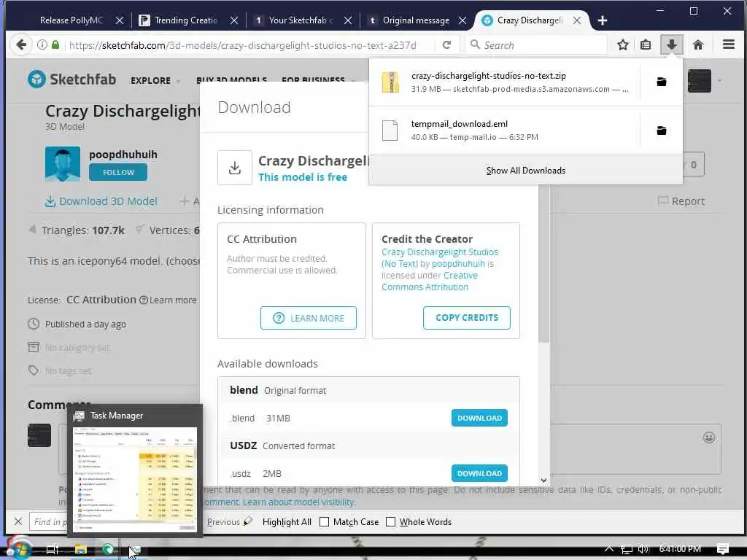This screenshot has width=747, height=560.
Task: Close the Original message tab
Action: [x=462, y=20]
